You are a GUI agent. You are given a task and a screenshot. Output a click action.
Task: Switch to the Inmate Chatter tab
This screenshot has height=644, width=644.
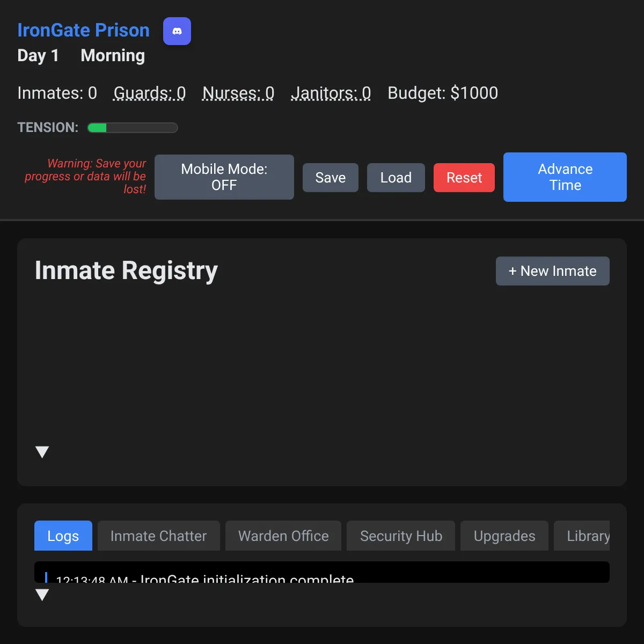158,536
